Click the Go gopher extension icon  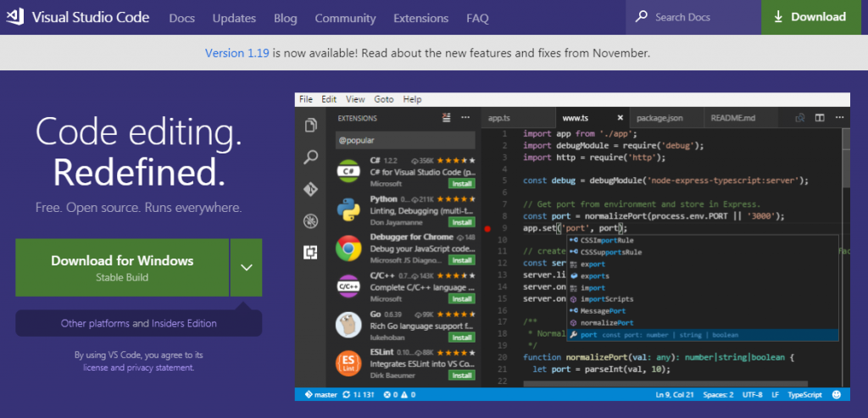[x=348, y=325]
